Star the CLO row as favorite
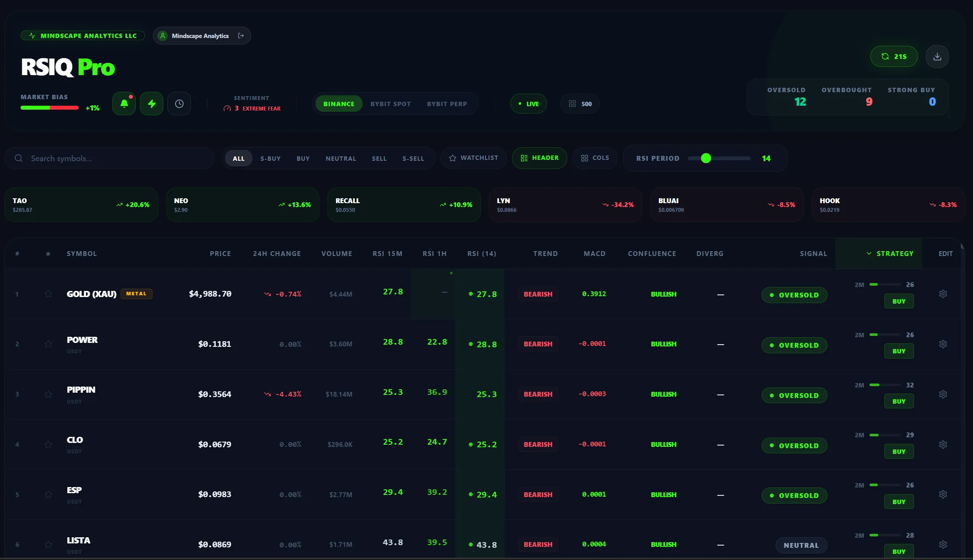 (x=48, y=444)
